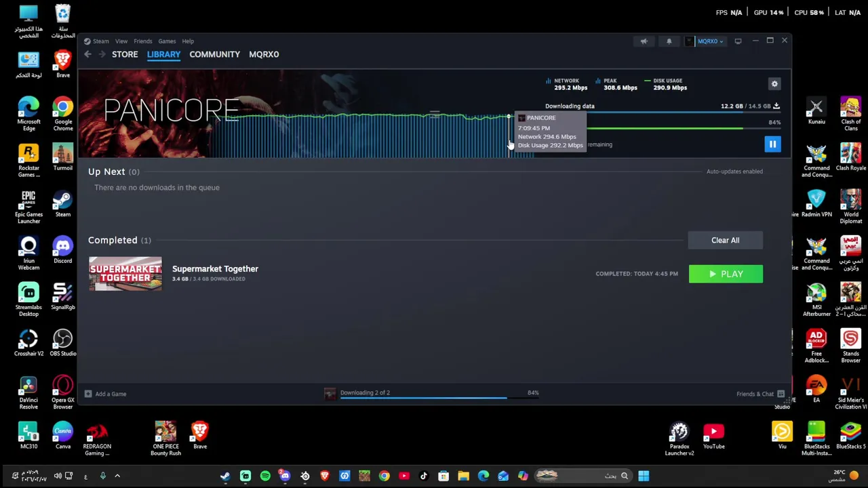Image resolution: width=868 pixels, height=488 pixels.
Task: Open Epic Games Launcher desktop icon
Action: (28, 206)
